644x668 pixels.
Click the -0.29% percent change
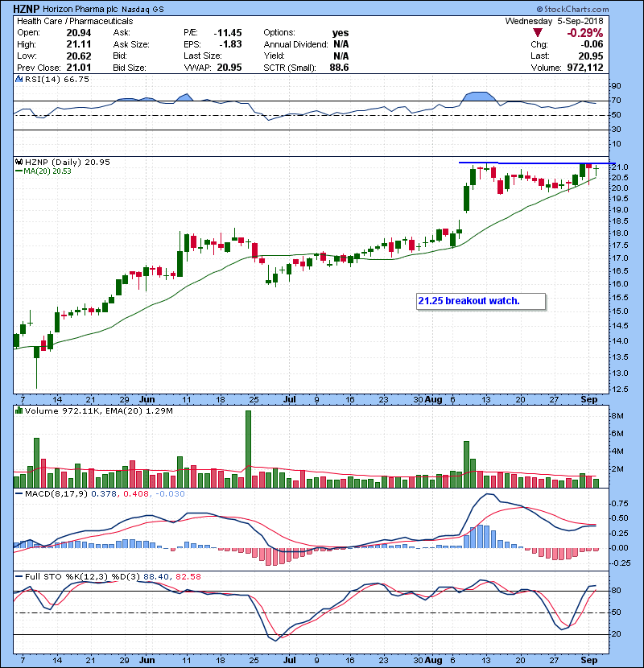pyautogui.click(x=584, y=33)
